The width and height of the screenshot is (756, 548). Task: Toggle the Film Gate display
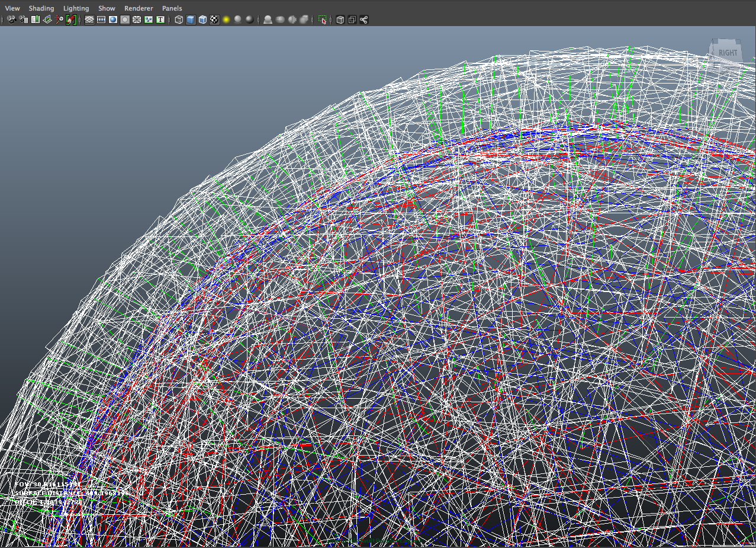coord(101,20)
